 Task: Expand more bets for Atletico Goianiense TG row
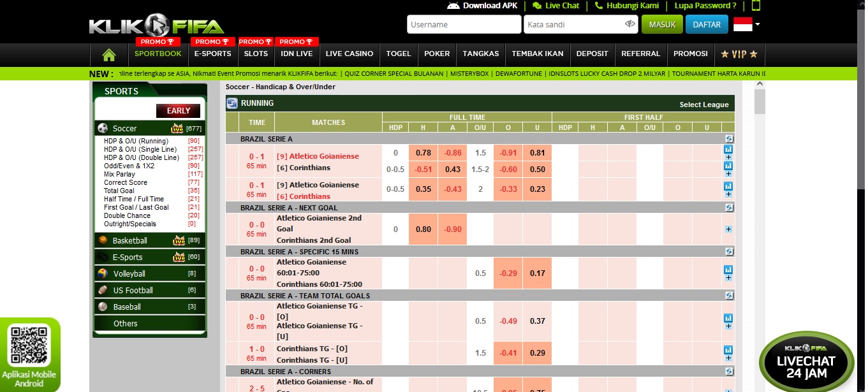(x=728, y=325)
